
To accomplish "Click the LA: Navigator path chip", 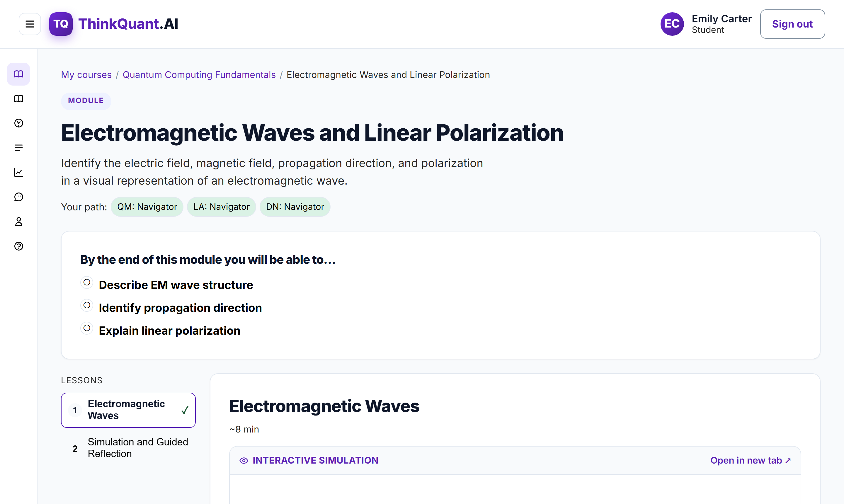I will [x=222, y=207].
